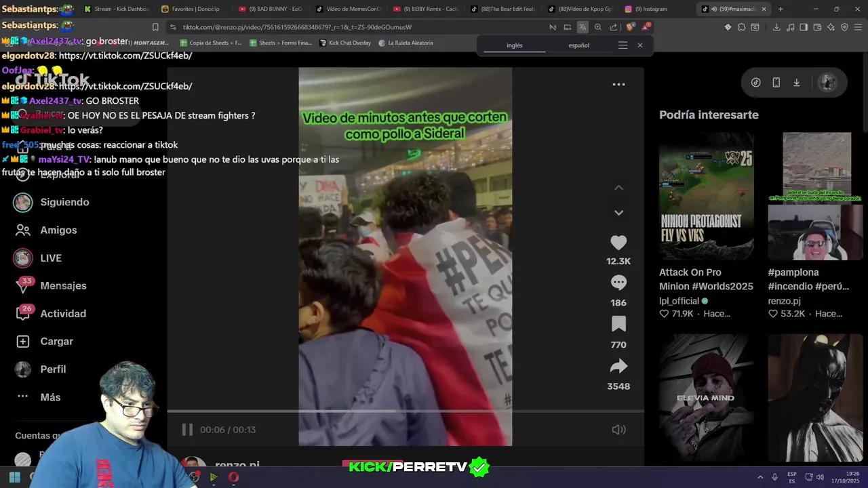This screenshot has height=488, width=868.
Task: Click the zoom magnifier icon in address bar
Action: point(597,27)
